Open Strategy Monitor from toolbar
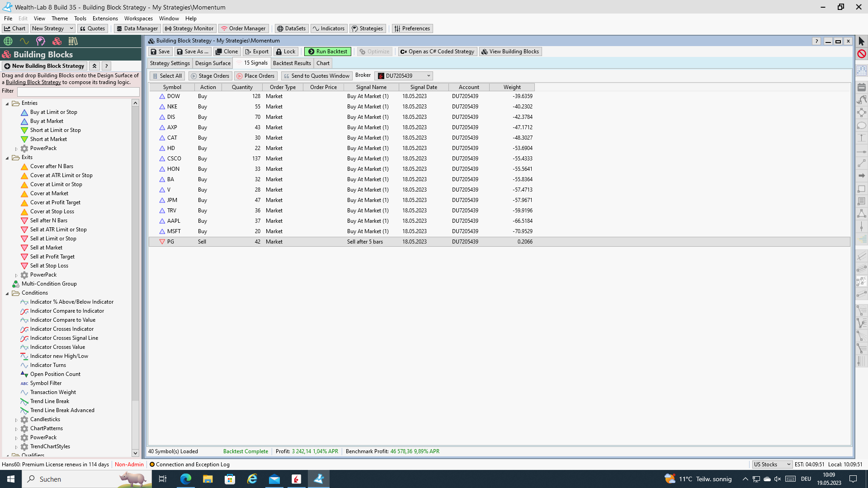Screen dimensions: 868x488 pos(189,28)
